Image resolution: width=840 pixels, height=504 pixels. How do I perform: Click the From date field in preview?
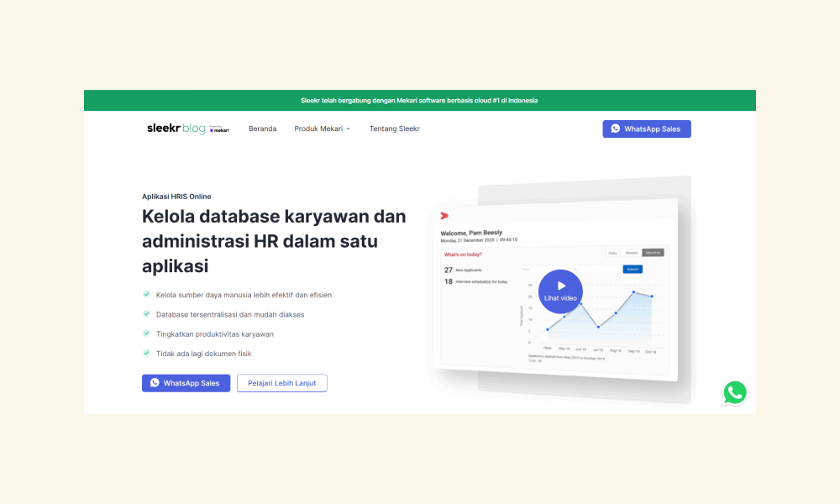point(543,270)
